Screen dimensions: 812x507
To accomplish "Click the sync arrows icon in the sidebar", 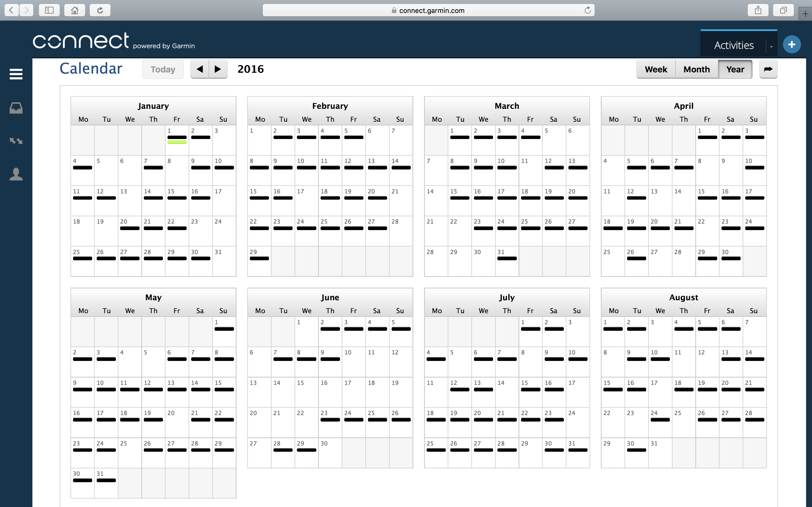I will click(x=16, y=141).
